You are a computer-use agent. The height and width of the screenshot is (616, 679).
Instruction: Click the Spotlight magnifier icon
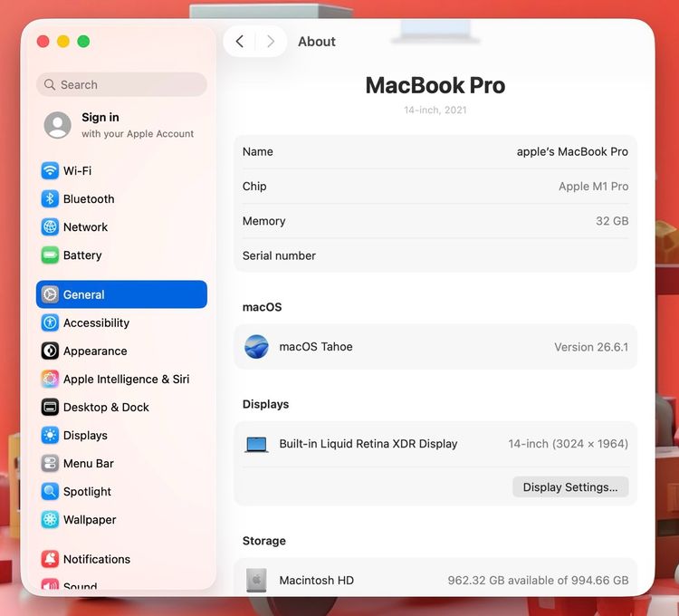click(x=50, y=492)
